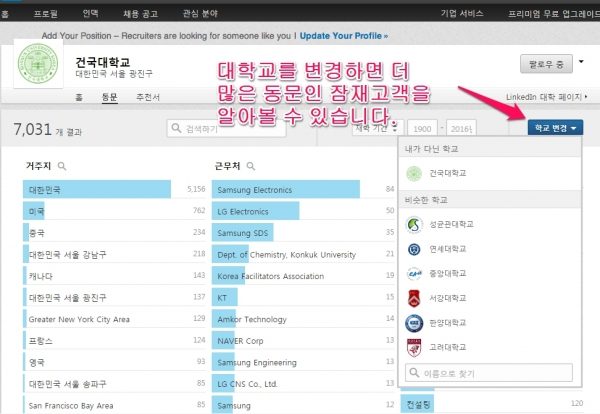Image resolution: width=600 pixels, height=414 pixels.
Task: Filter by San Francisco Bay Area row
Action: [x=114, y=405]
